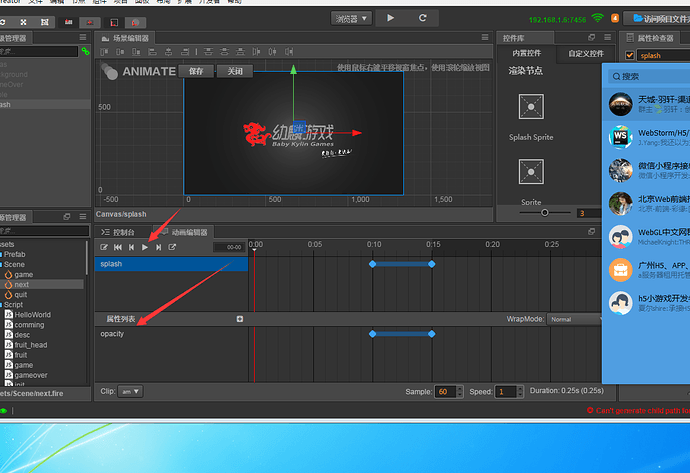Switch to the 动画编辑器 animation editor tab
The image size is (690, 473).
click(x=184, y=232)
